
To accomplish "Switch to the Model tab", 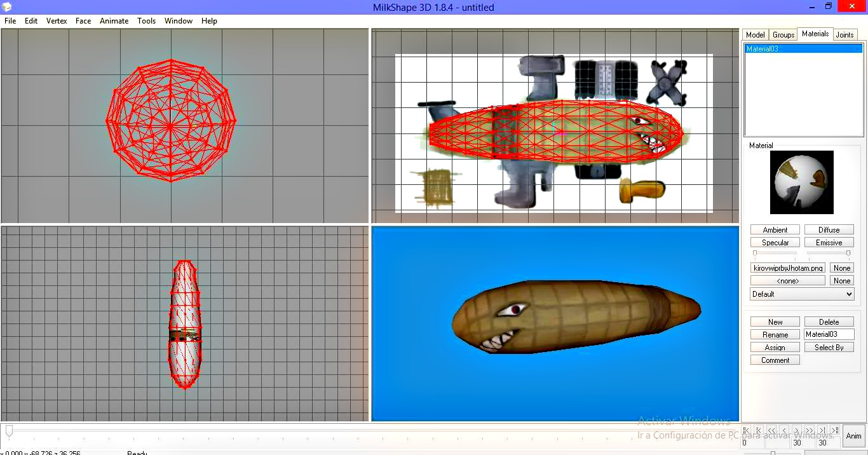I will point(756,35).
